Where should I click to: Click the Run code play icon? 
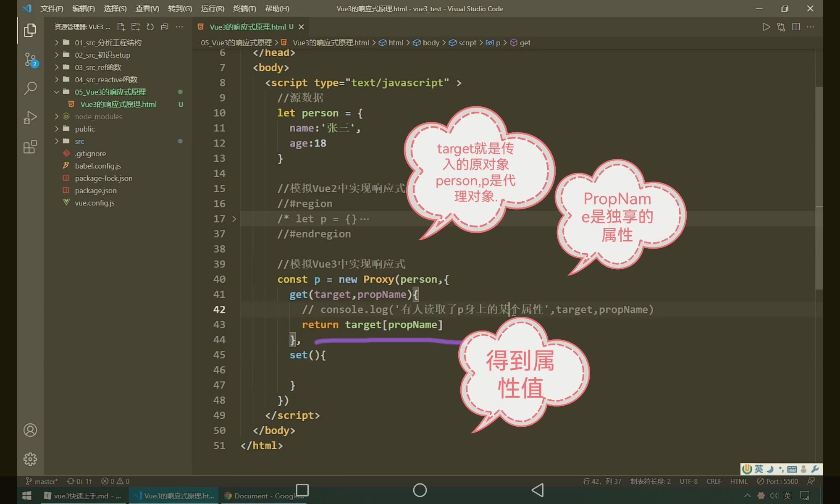[766, 27]
